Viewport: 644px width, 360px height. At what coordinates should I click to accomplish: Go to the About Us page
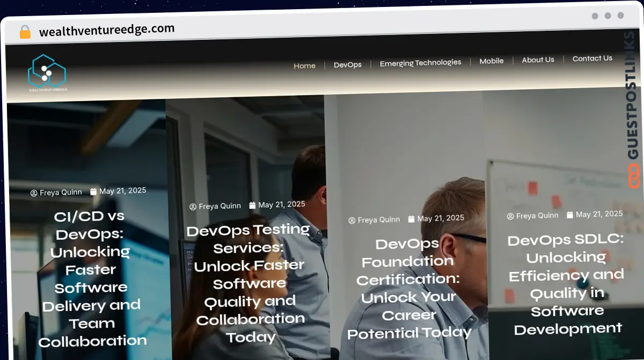pyautogui.click(x=538, y=60)
